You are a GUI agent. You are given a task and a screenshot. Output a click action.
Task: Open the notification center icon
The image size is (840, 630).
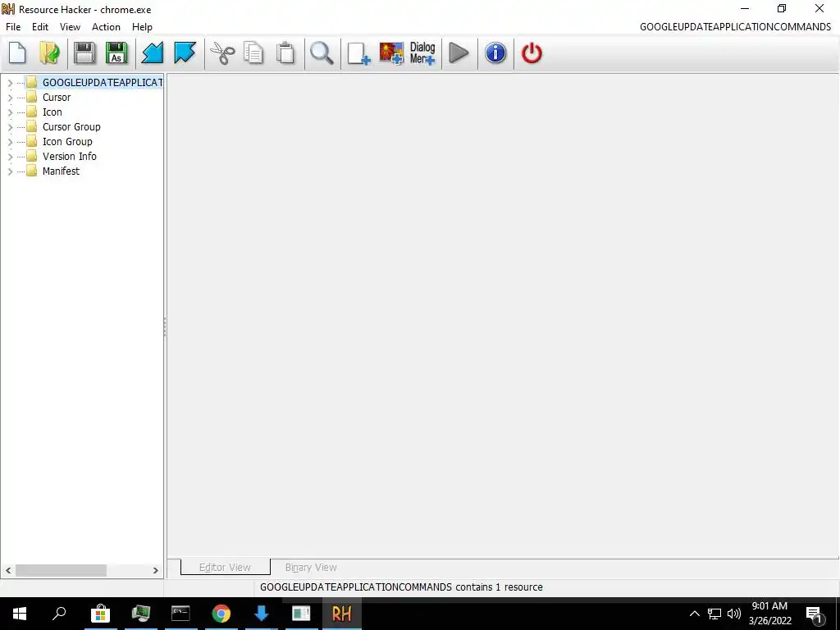tap(815, 614)
